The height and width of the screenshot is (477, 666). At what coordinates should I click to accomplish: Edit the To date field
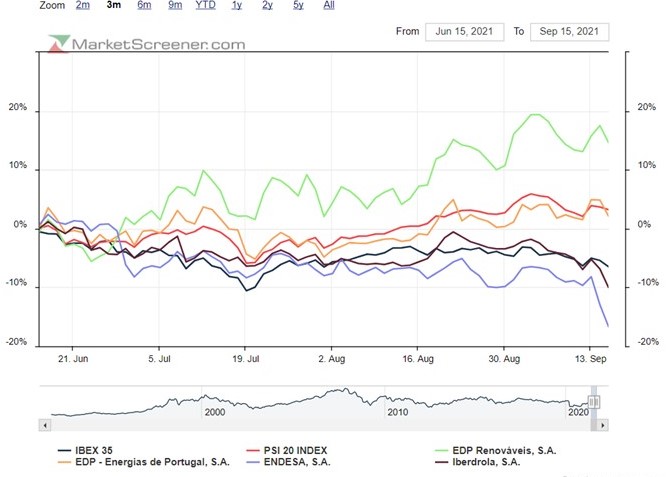(x=569, y=32)
